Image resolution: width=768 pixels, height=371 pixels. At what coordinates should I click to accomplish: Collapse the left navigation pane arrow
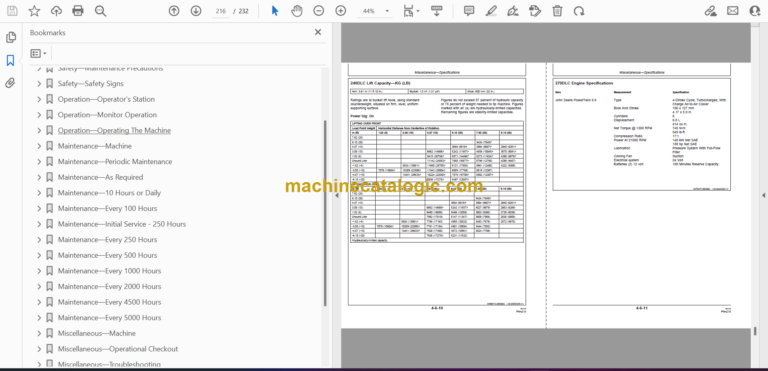coord(336,196)
